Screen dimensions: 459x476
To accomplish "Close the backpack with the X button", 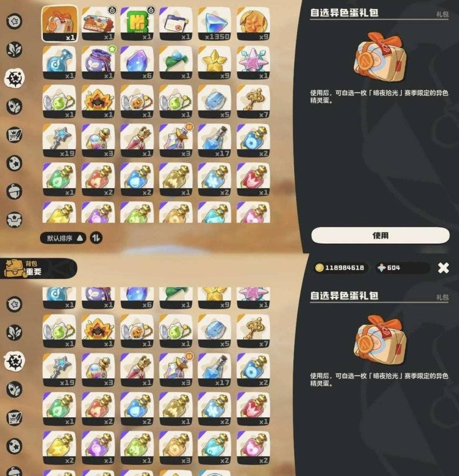I will (x=443, y=268).
